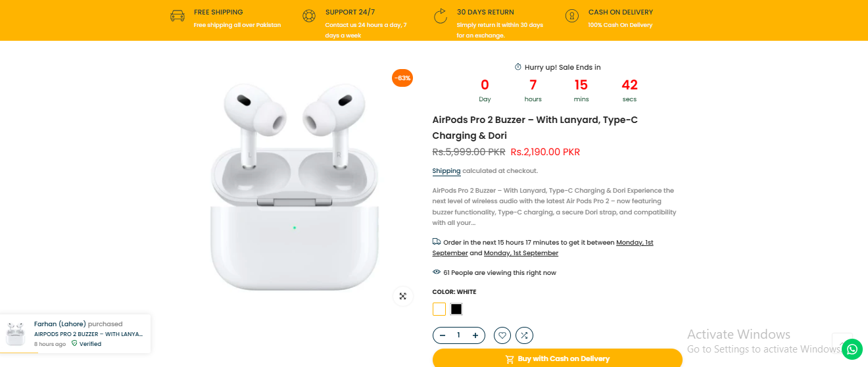The width and height of the screenshot is (868, 367).
Task: Select the white color swatch
Action: (439, 309)
